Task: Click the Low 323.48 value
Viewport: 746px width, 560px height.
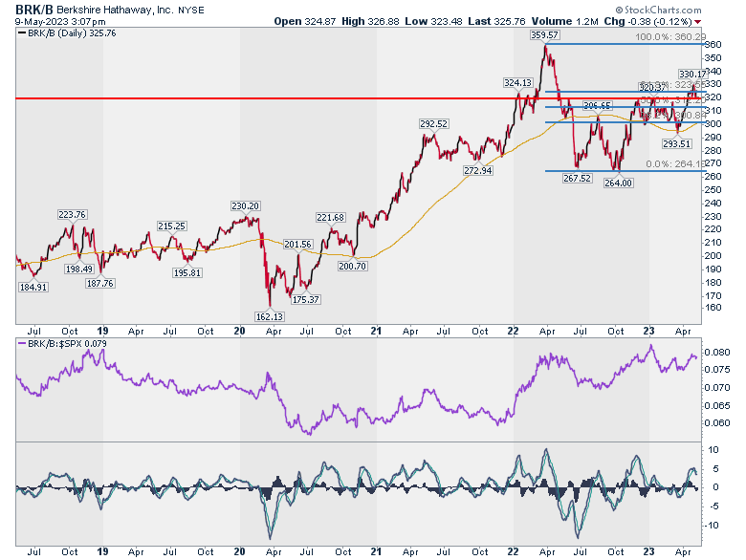Action: (x=433, y=21)
